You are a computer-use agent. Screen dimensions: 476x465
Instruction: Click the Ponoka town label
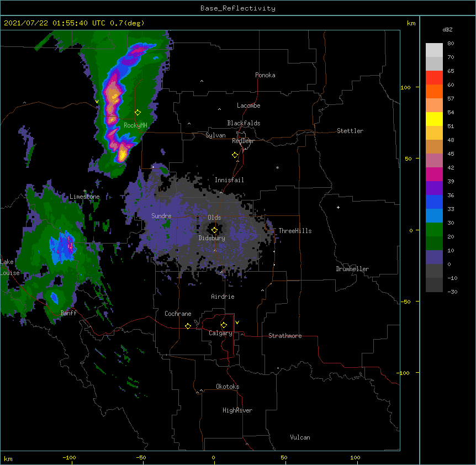coord(265,75)
